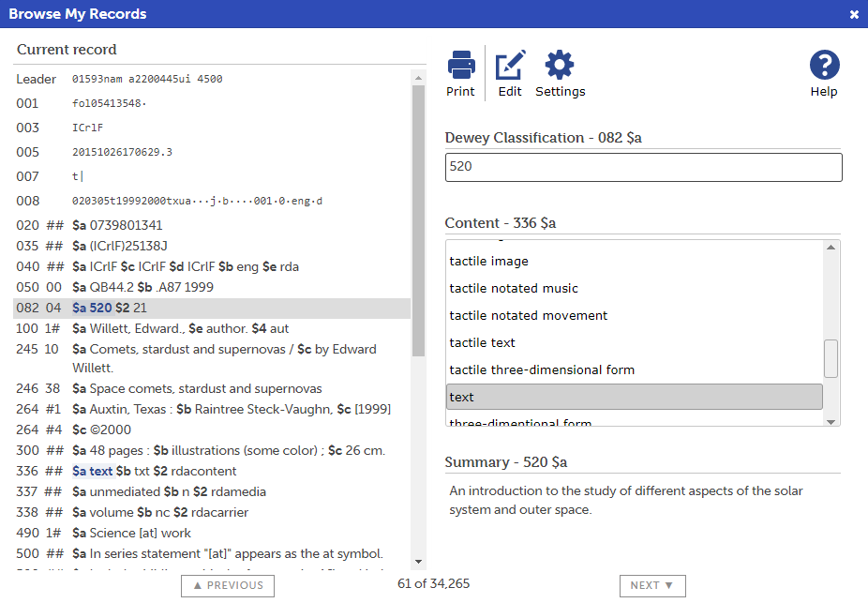Go to the previous record
868x603 pixels.
click(x=228, y=585)
